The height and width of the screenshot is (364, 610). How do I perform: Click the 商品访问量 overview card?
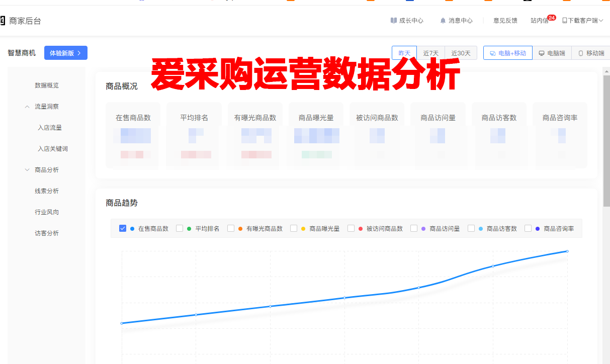[x=438, y=135]
